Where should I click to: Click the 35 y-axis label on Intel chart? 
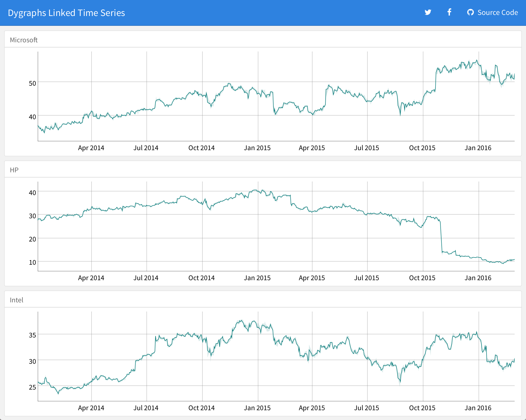(32, 335)
